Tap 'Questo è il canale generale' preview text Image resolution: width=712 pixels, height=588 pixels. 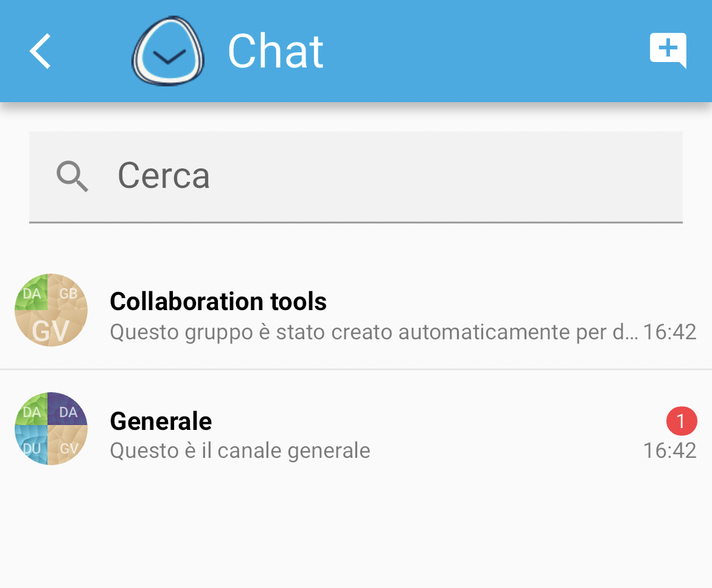pyautogui.click(x=240, y=450)
